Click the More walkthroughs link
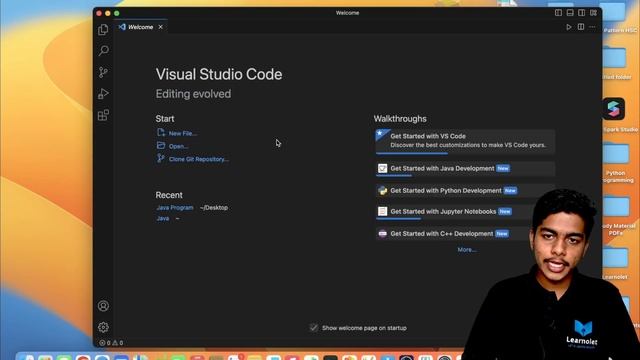640x360 pixels. tap(467, 249)
